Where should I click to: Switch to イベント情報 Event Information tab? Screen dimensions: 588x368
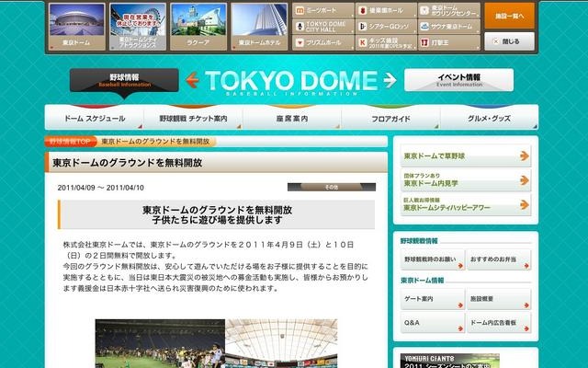[x=458, y=80]
